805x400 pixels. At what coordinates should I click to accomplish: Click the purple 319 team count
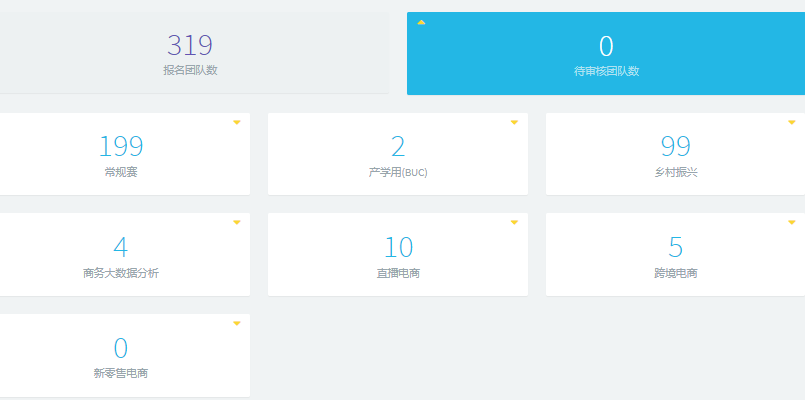coord(190,45)
